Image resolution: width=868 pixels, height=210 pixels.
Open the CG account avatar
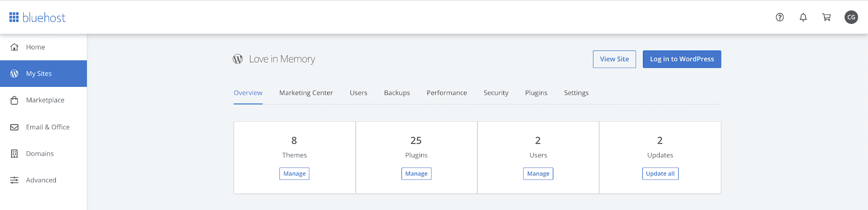pyautogui.click(x=851, y=17)
